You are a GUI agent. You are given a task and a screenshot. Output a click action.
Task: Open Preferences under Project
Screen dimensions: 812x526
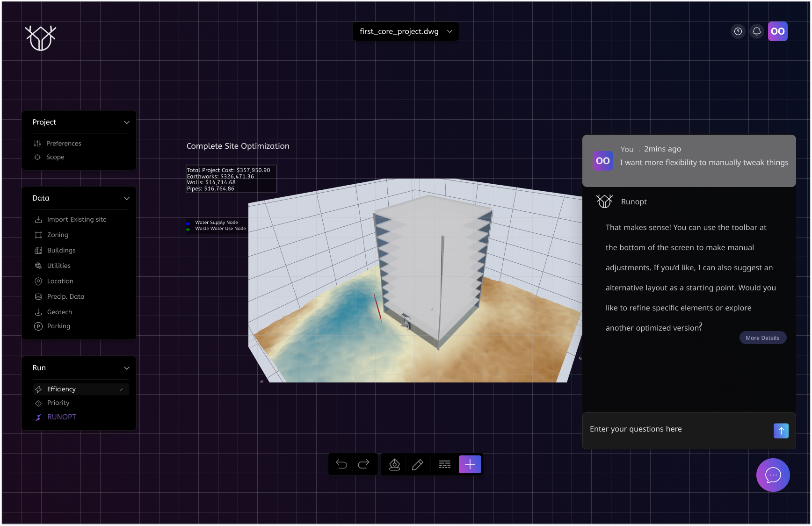[x=64, y=144]
